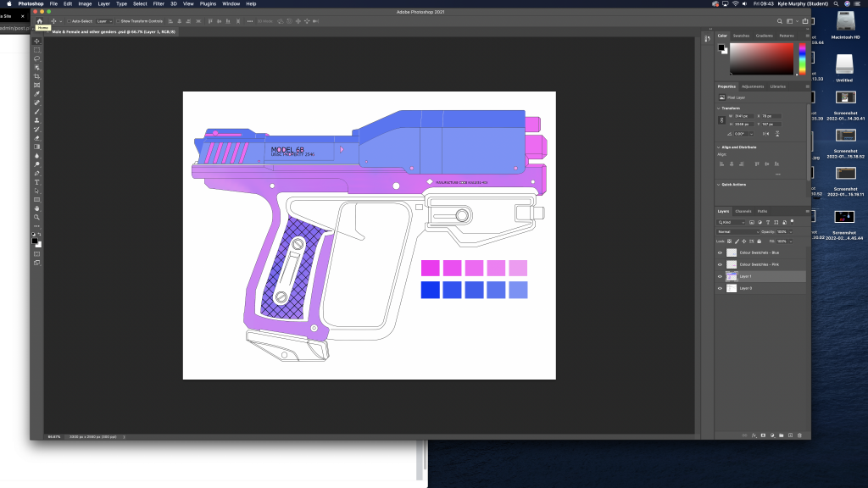Select the Brush tool
This screenshot has height=488, width=868.
click(x=37, y=112)
